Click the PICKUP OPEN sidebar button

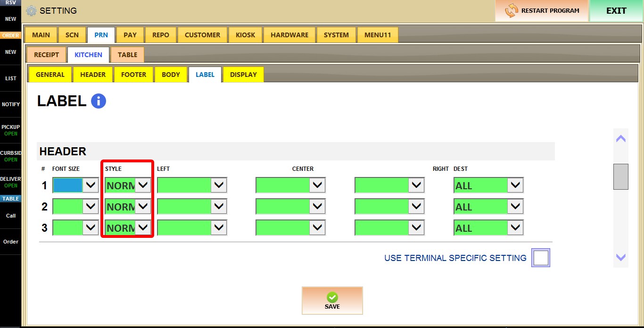(x=10, y=130)
